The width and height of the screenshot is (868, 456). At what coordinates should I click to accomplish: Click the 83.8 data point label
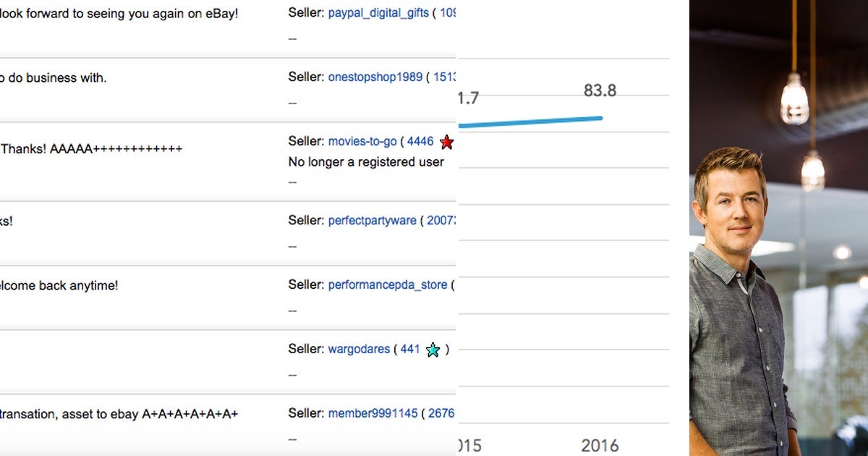point(600,90)
